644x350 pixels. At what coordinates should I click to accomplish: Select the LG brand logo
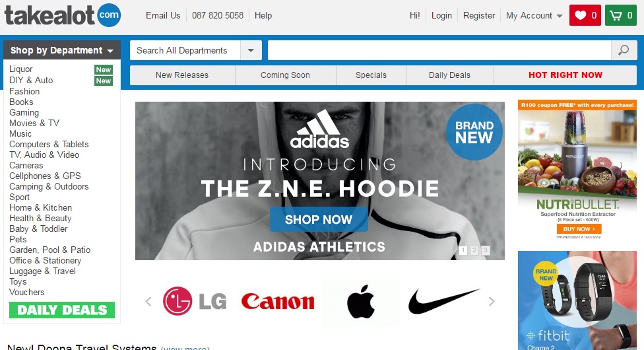pos(195,301)
